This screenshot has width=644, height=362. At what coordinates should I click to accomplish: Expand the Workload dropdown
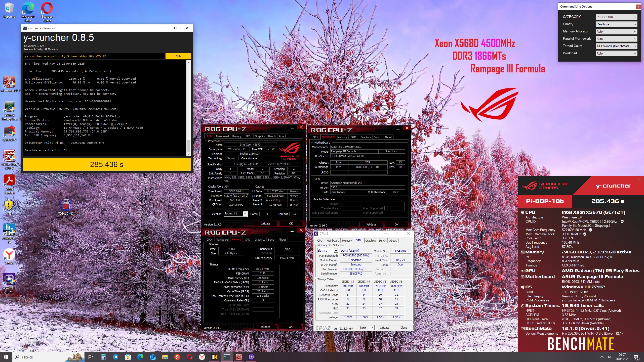(x=616, y=53)
